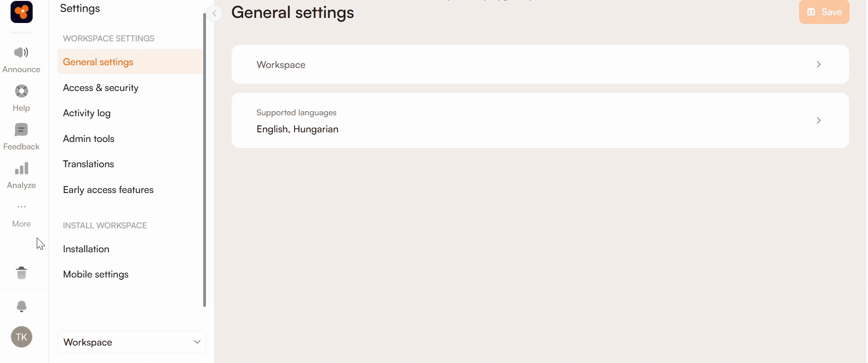
Task: Click the app logo icon
Action: click(x=22, y=12)
